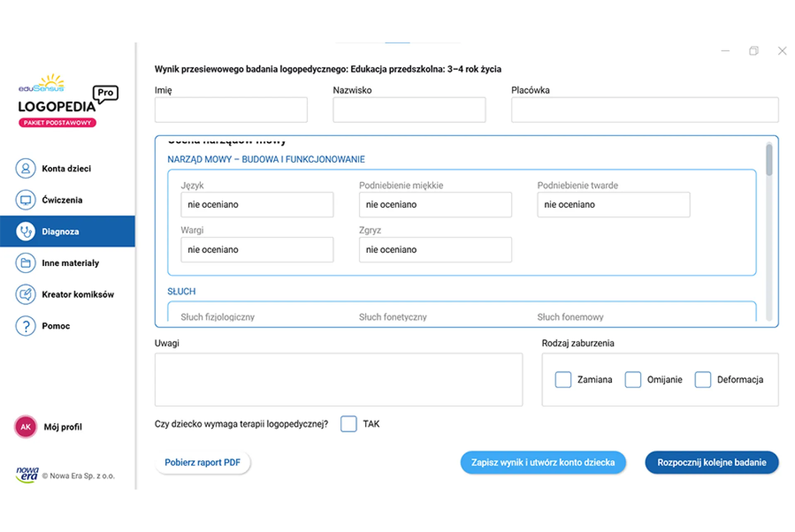Screen dimensions: 795x532
Task: Mark TAK for speech therapy needed
Action: pos(349,424)
